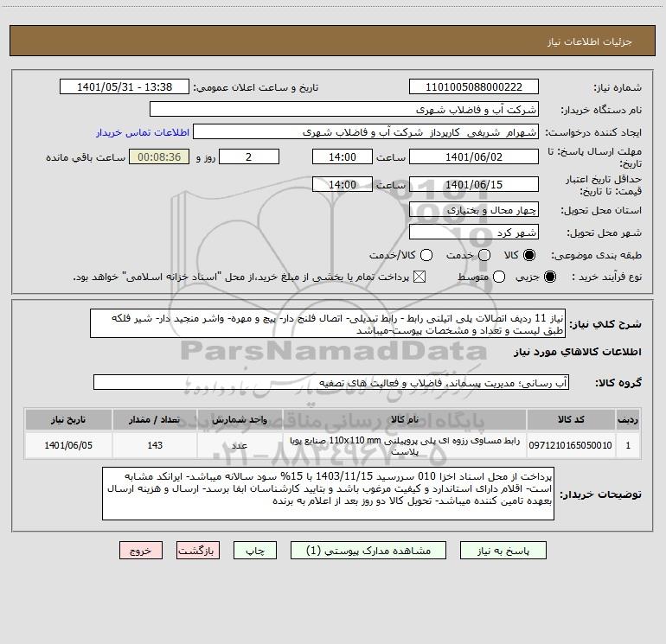The width and height of the screenshot is (666, 644).
Task: Select the جزیی purchase type radio
Action: [x=549, y=277]
